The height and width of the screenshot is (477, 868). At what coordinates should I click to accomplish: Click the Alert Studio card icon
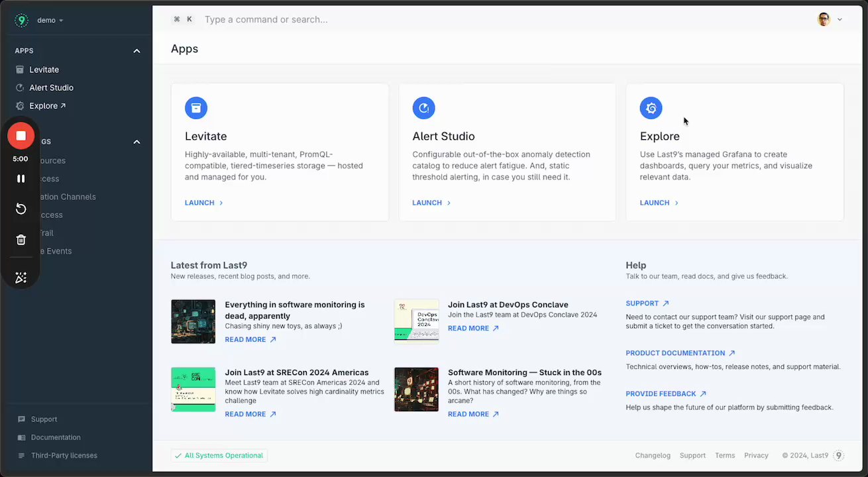click(423, 108)
